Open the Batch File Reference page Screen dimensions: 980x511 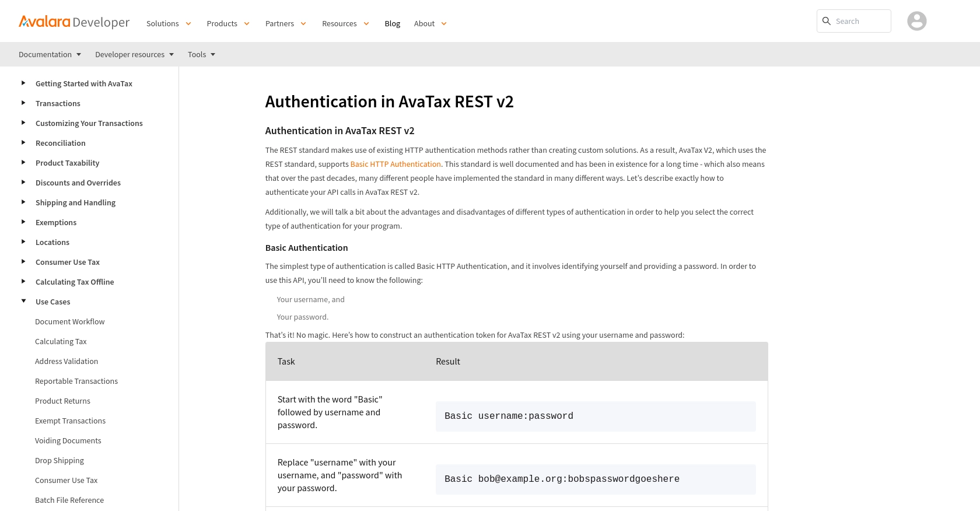coord(69,500)
